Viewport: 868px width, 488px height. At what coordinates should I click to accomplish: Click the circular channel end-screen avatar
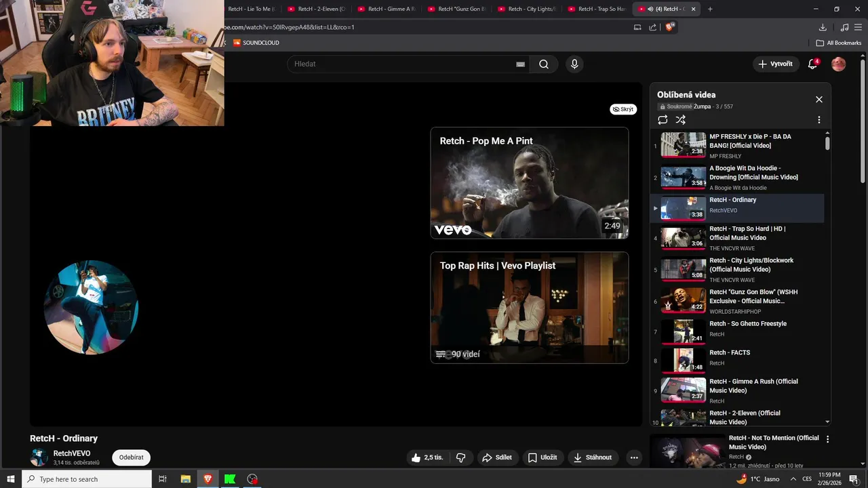(x=91, y=307)
